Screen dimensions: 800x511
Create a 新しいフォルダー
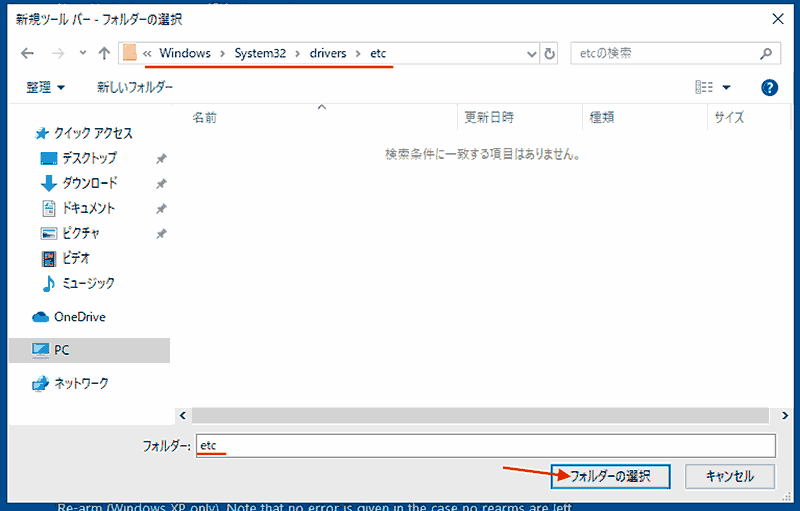[135, 87]
